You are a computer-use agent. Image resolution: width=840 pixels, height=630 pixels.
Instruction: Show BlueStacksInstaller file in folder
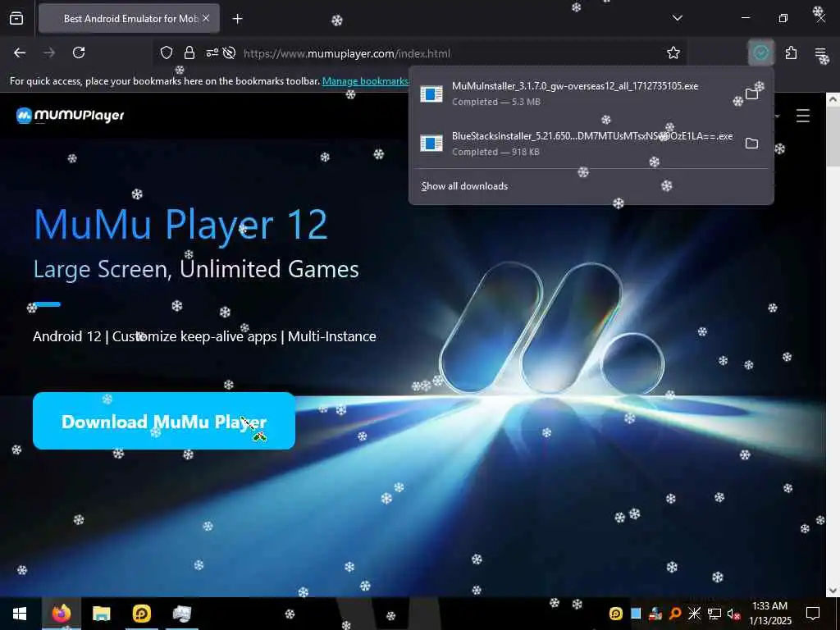[x=751, y=144]
